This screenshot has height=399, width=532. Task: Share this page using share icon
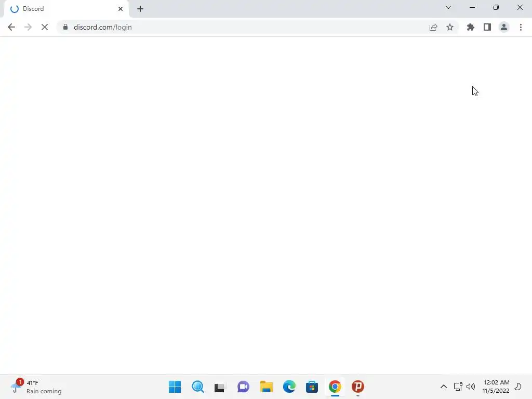coord(433,27)
